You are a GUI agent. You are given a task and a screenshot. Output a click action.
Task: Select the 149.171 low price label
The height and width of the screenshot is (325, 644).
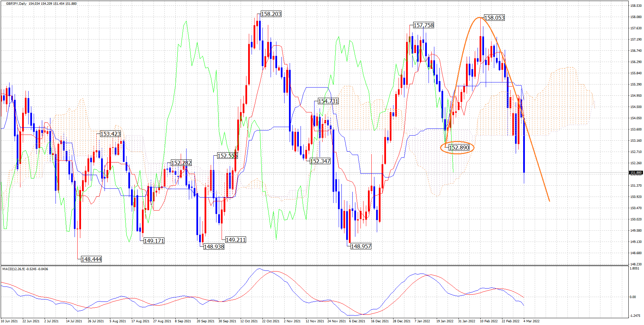click(154, 241)
